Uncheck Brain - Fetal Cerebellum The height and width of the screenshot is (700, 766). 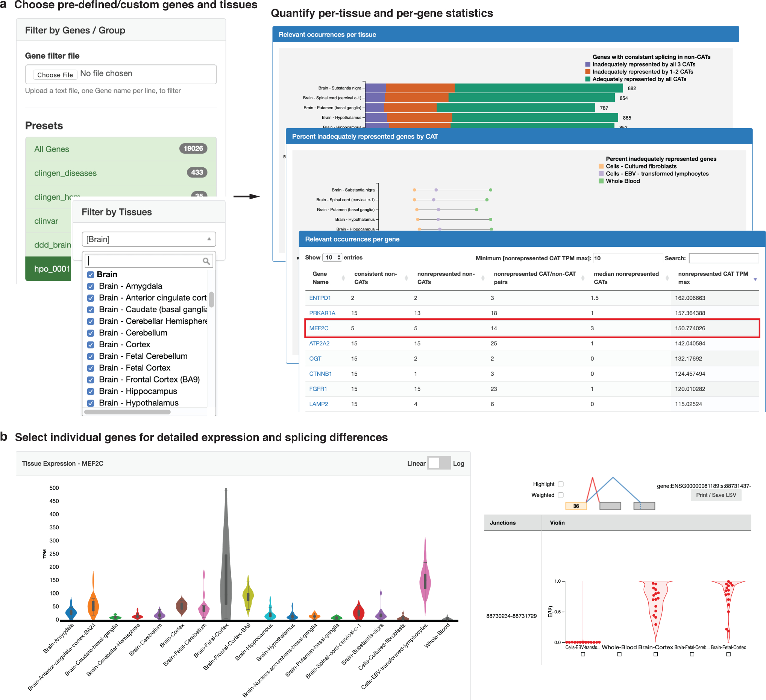(90, 357)
